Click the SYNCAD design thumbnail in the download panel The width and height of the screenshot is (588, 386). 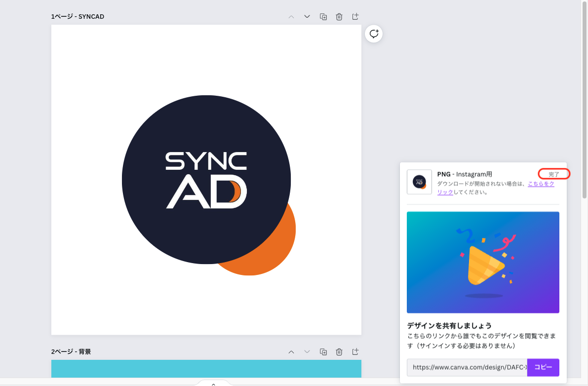pyautogui.click(x=419, y=182)
